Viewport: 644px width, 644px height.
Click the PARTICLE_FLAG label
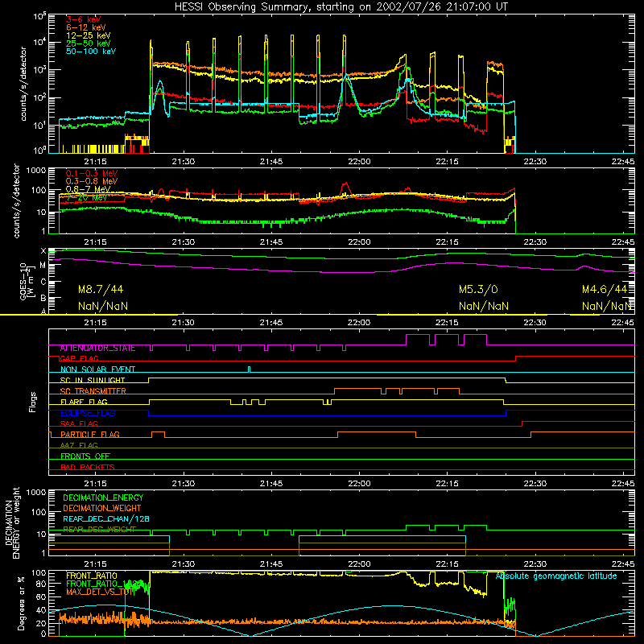tap(90, 435)
